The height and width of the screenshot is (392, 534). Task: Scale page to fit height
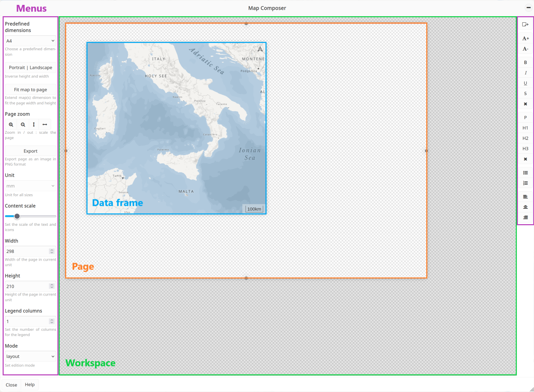[34, 124]
